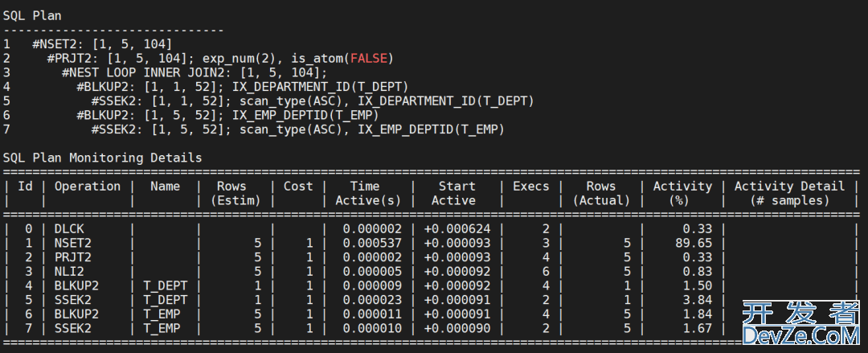Select the 'PRJT2' operation cell in table
Viewport: 868px width, 353px height.
72,257
